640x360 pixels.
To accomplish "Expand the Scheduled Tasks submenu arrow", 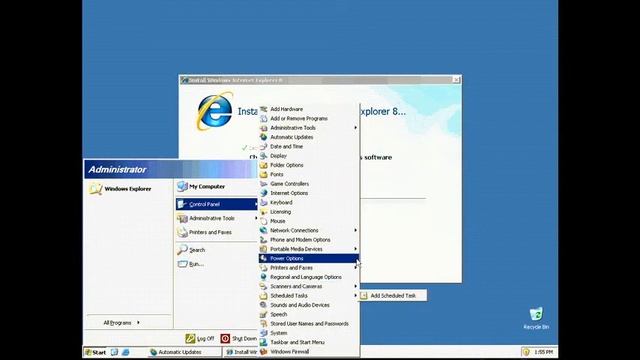I will [x=356, y=296].
